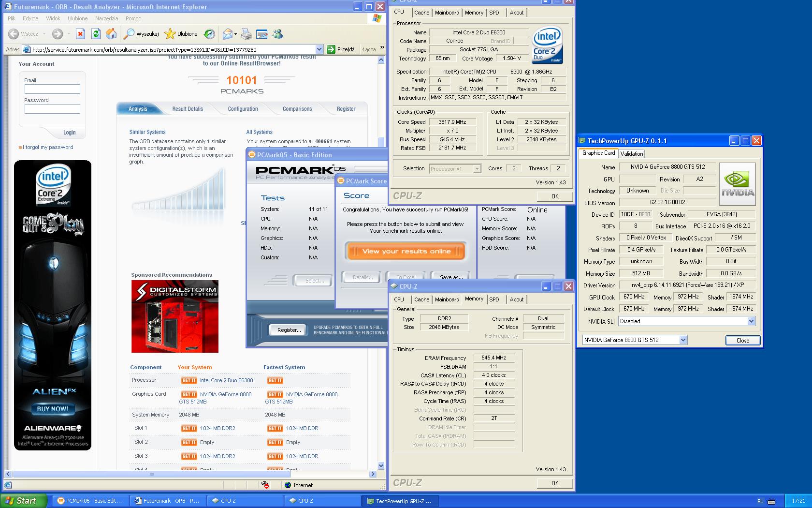812x508 pixels.
Task: Click the Intel Core 2 Duo logo in CPU-Z
Action: pyautogui.click(x=547, y=46)
